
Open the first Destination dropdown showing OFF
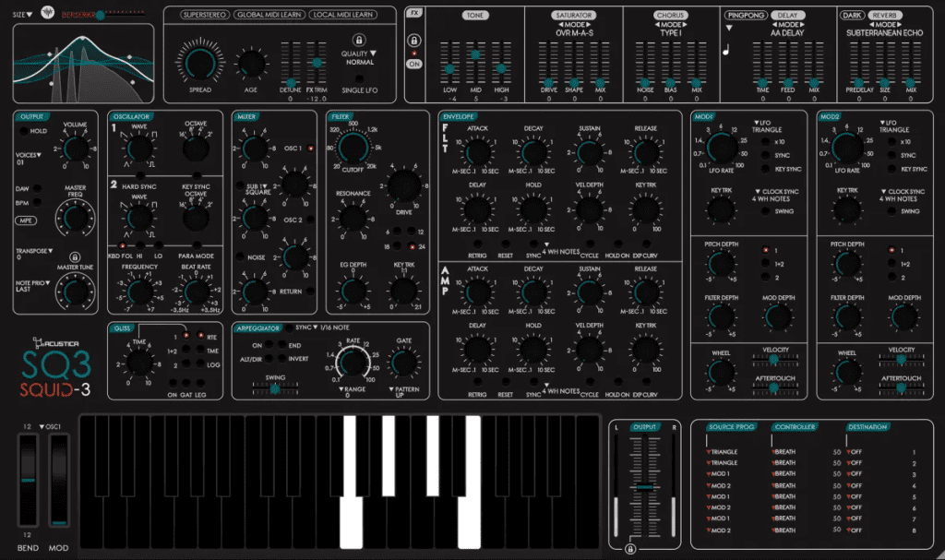[x=855, y=452]
